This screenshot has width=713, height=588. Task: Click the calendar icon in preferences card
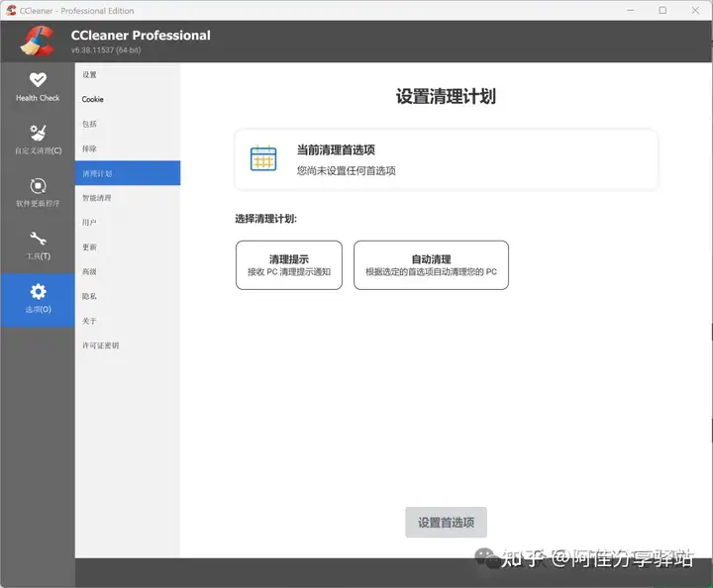(x=263, y=157)
